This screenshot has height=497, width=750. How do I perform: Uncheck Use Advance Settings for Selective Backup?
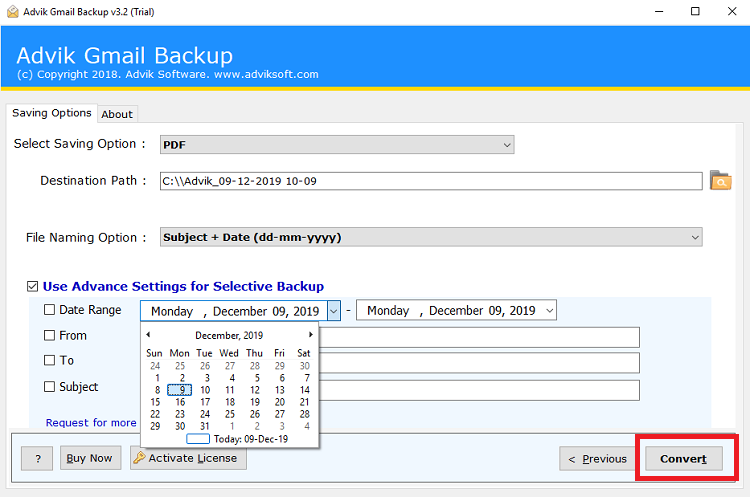pyautogui.click(x=32, y=287)
